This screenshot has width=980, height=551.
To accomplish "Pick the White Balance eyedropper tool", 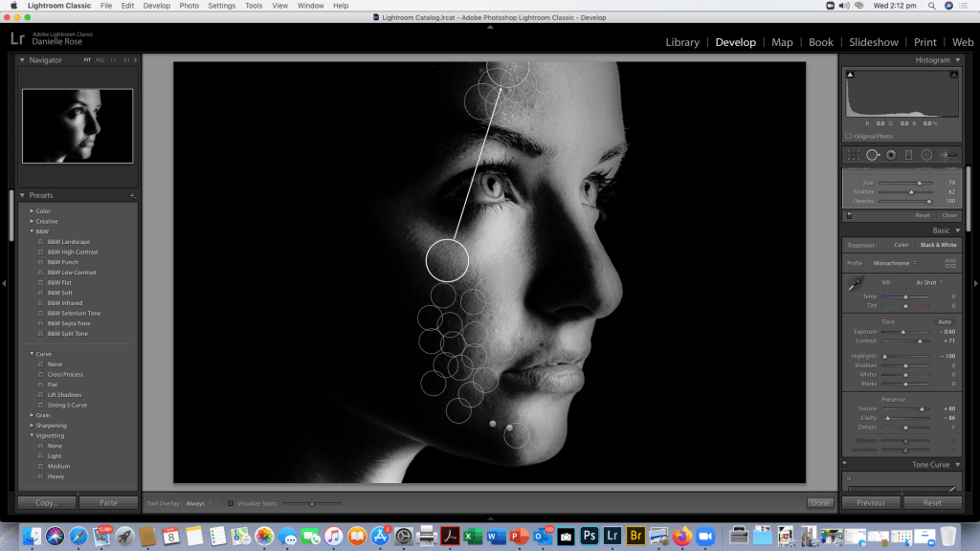I will coord(855,285).
